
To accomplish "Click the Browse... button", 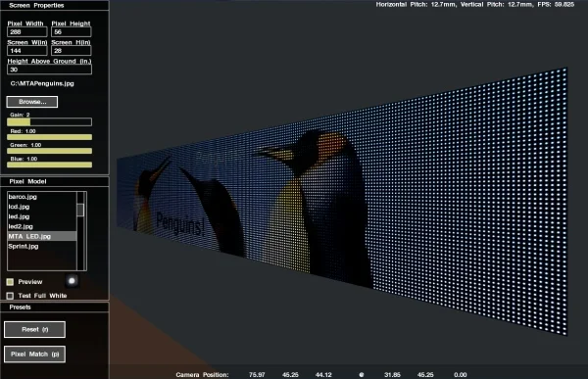I will [32, 102].
